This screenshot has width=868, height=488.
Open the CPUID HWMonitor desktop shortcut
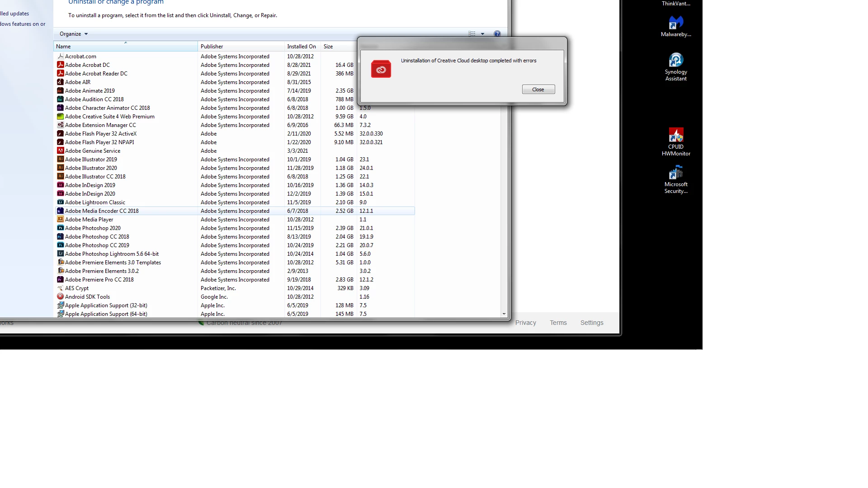point(676,135)
